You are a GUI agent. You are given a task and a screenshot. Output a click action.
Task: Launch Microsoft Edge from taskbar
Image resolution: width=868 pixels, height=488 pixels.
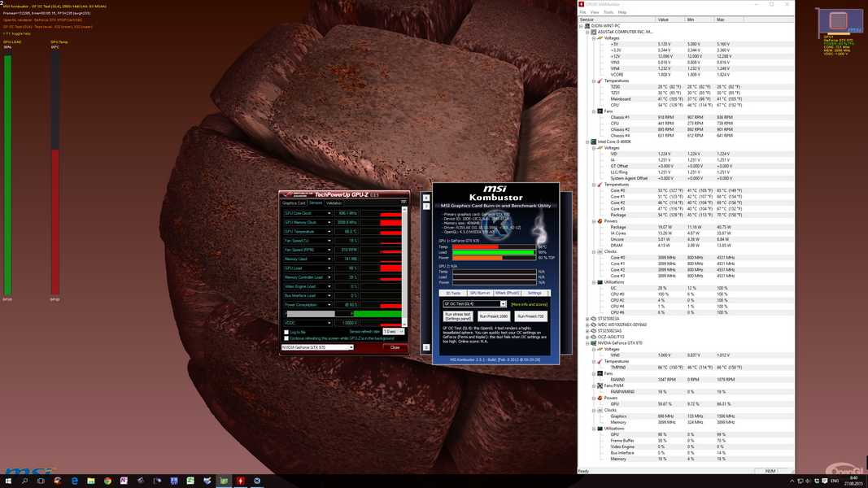(x=74, y=481)
